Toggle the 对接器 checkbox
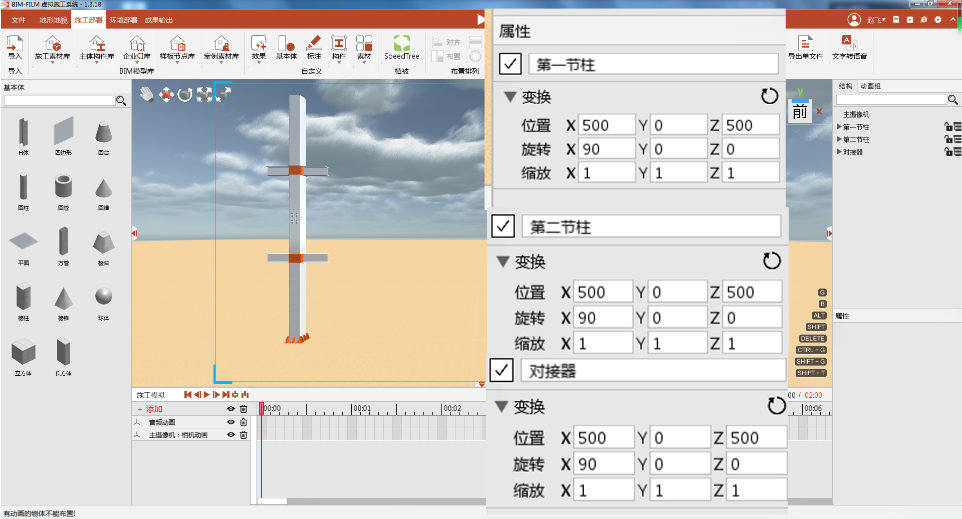The height and width of the screenshot is (519, 962). pyautogui.click(x=502, y=370)
